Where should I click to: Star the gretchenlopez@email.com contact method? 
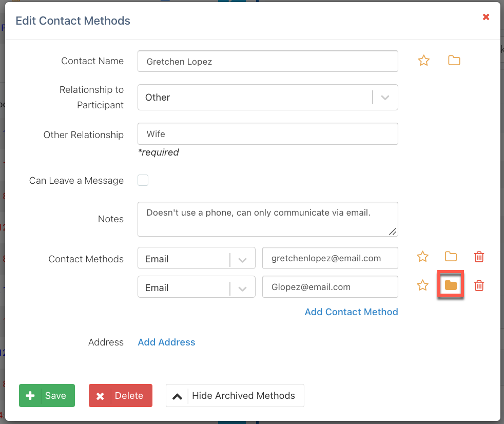click(x=422, y=257)
